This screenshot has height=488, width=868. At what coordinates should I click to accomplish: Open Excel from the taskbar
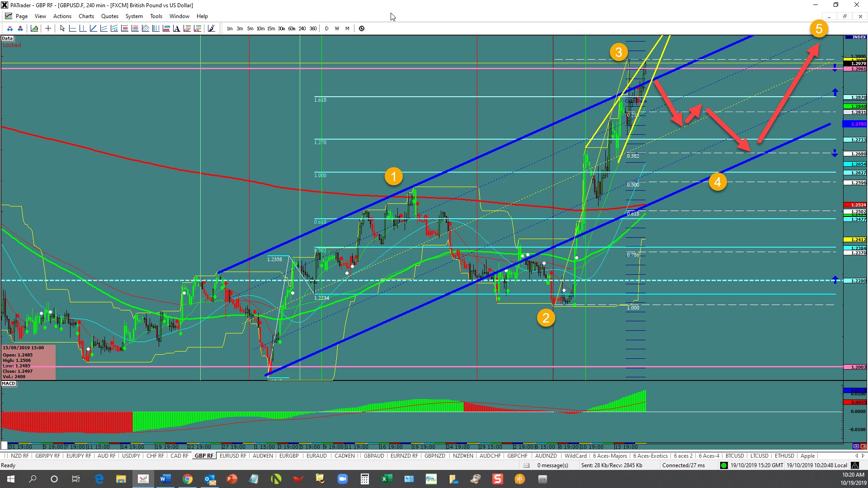click(x=387, y=479)
